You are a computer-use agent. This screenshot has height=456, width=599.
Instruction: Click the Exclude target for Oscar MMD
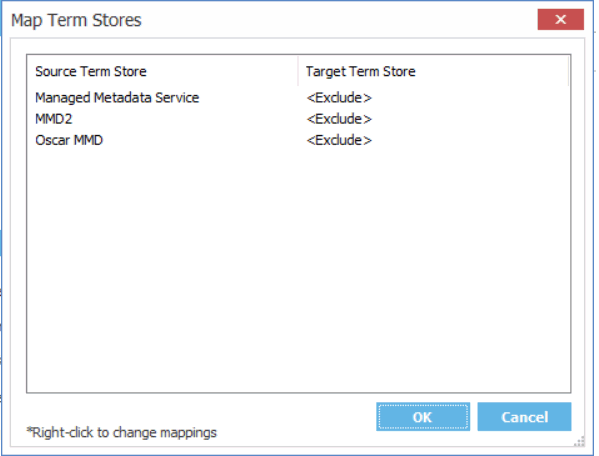[x=339, y=140]
